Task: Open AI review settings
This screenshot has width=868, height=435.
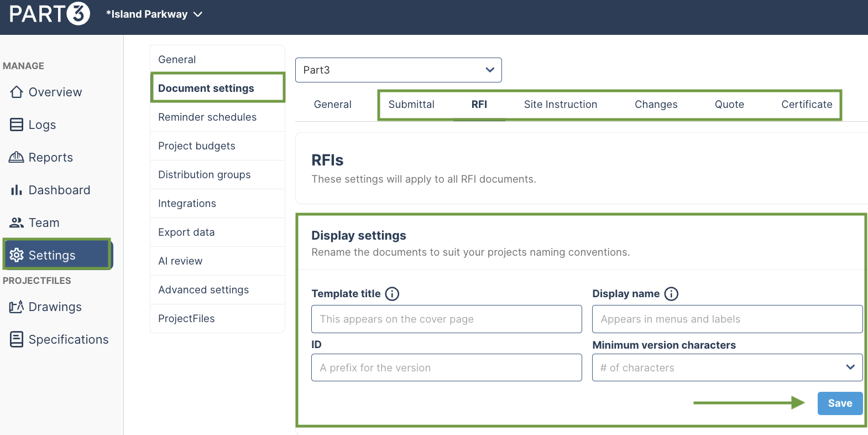Action: [217, 261]
